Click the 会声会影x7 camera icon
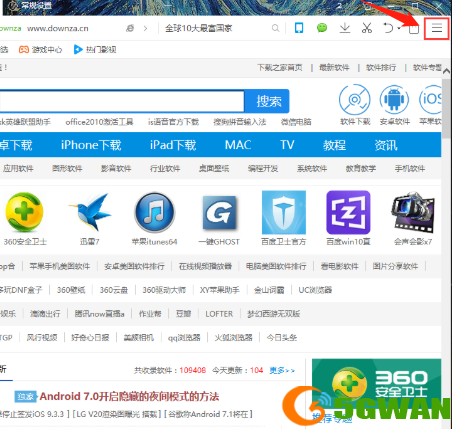Image resolution: width=452 pixels, height=429 pixels. 413,212
